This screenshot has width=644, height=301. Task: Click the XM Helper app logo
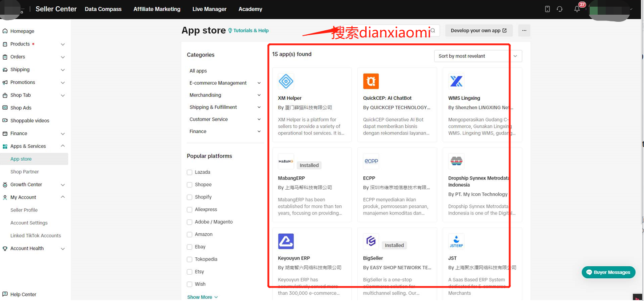286,81
